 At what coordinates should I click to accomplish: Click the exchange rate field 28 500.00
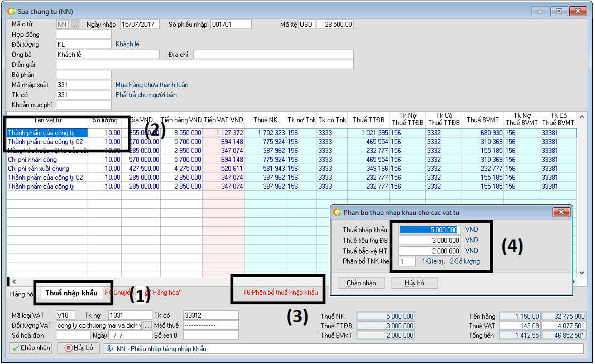(335, 25)
